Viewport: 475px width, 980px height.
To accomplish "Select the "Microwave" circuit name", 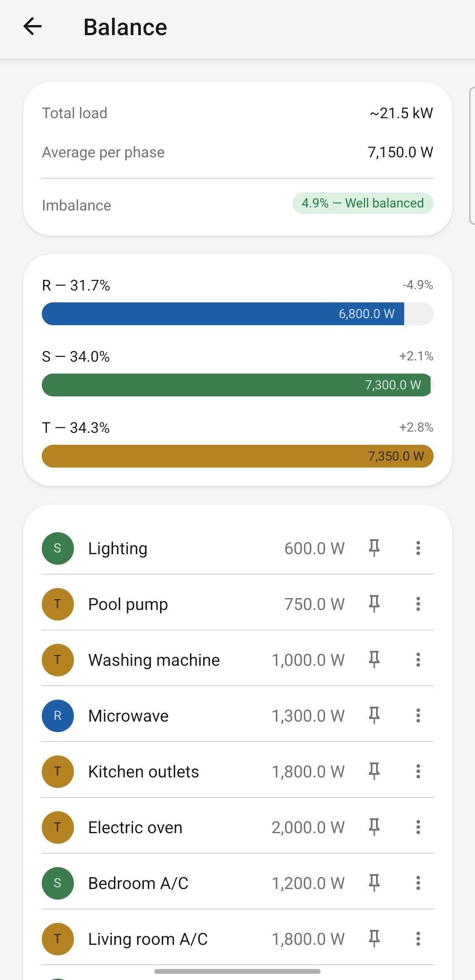I will point(128,715).
